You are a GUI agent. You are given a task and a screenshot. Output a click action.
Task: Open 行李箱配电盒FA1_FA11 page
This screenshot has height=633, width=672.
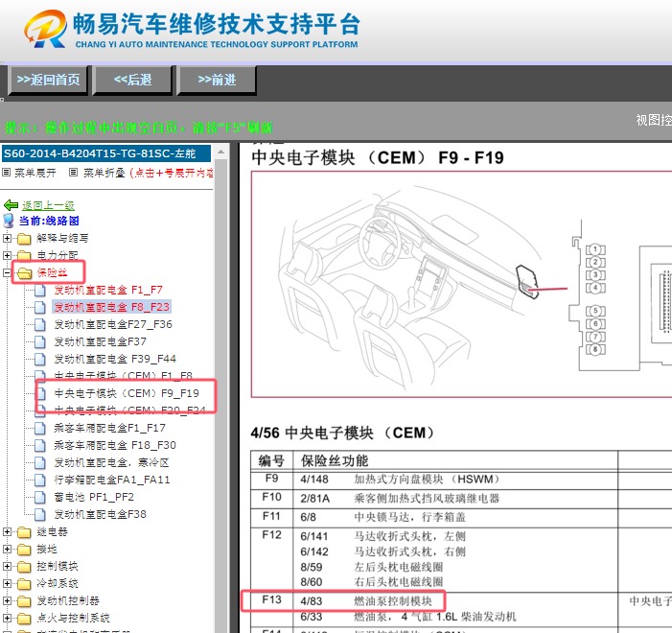coord(112,480)
